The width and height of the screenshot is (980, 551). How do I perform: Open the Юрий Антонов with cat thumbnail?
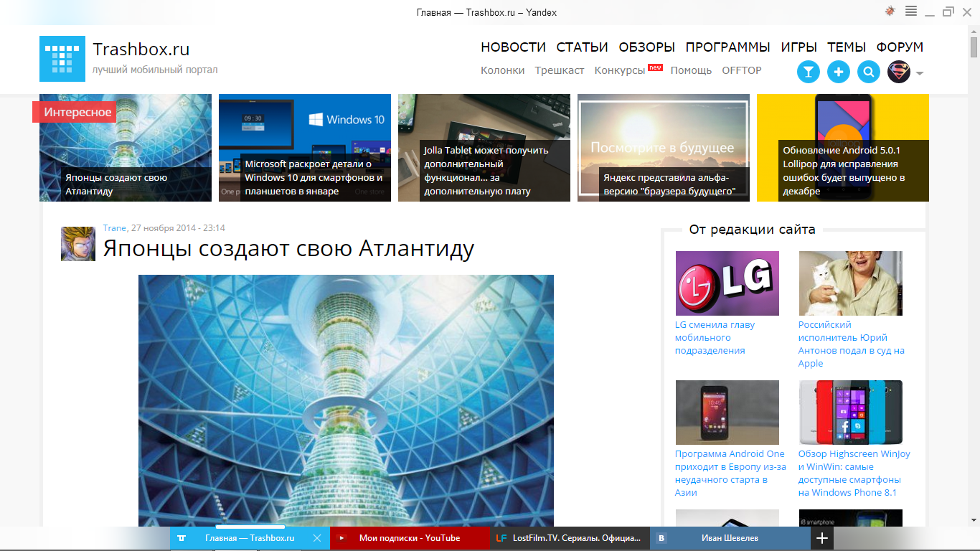point(850,283)
